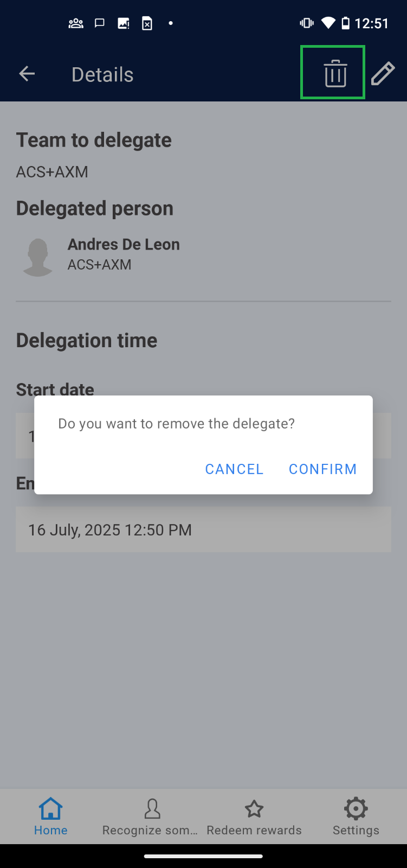Tap the image notification icon in status bar

124,23
